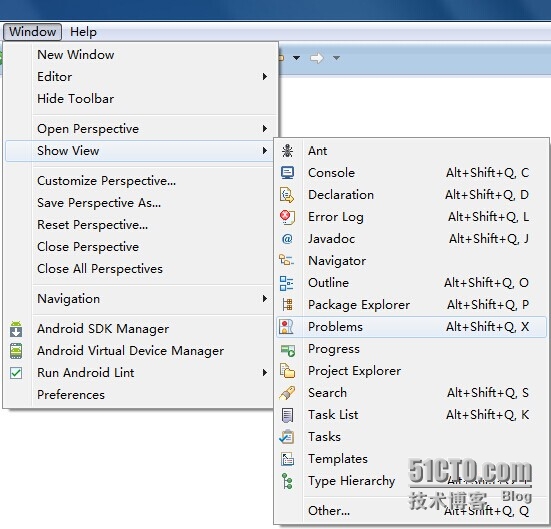Click the Templates view icon
The height and width of the screenshot is (529, 551).
[x=287, y=459]
